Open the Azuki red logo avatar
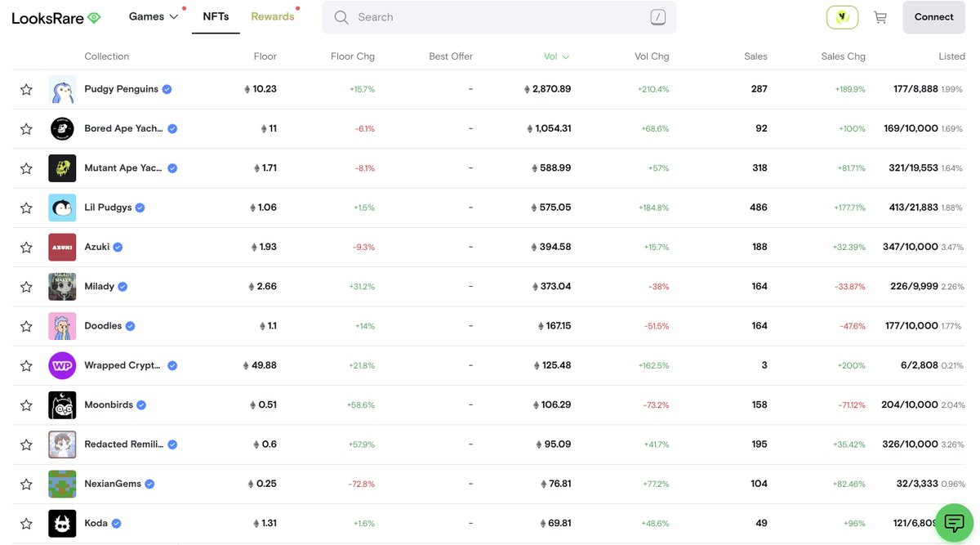980x545 pixels. [62, 247]
